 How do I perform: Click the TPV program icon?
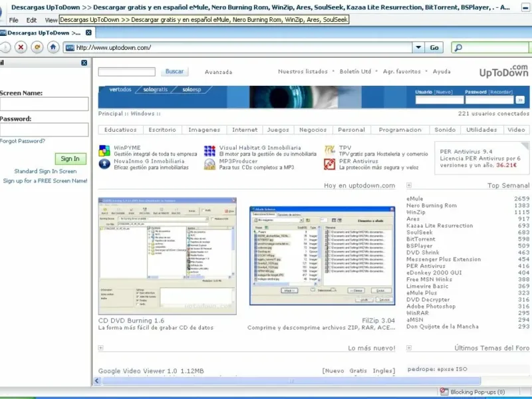click(329, 150)
